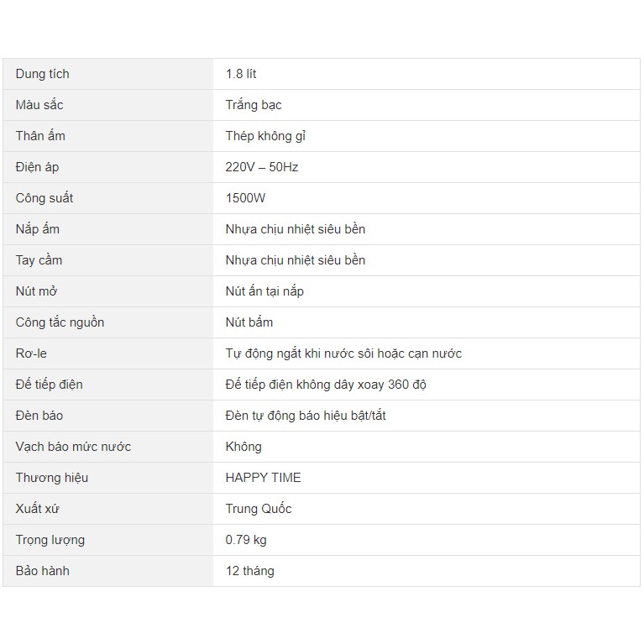Select the '0.79 kg' weight value
Image resolution: width=644 pixels, height=644 pixels.
tap(246, 540)
